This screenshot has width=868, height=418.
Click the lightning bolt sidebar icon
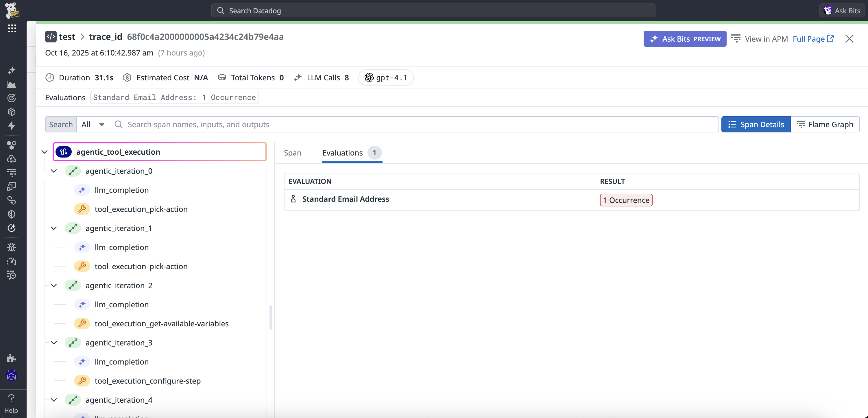12,126
